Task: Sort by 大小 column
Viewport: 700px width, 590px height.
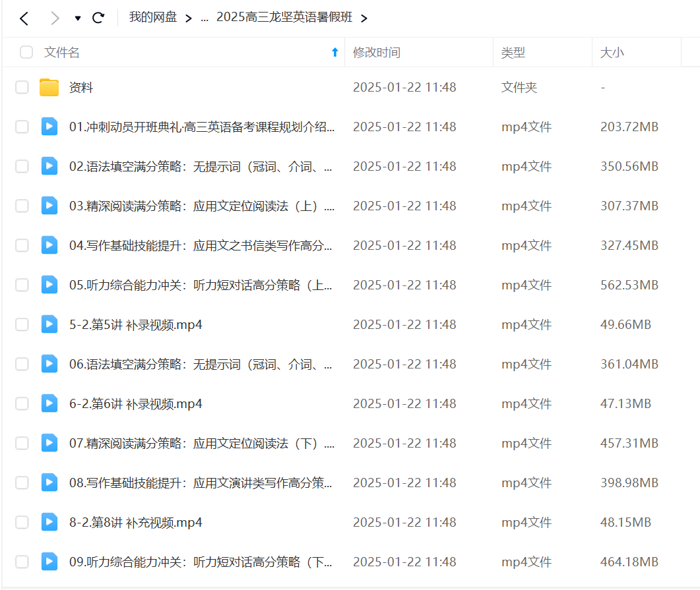Action: pos(612,52)
